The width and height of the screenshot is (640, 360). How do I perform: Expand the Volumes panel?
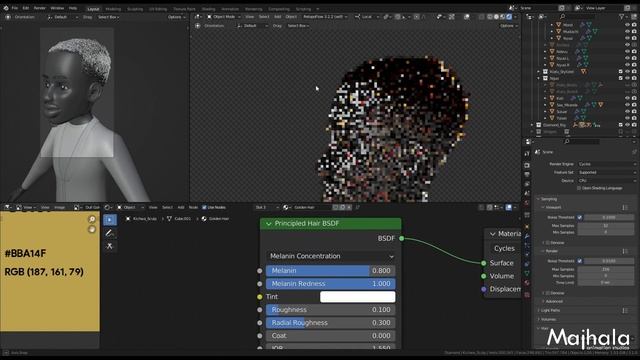pos(547,319)
